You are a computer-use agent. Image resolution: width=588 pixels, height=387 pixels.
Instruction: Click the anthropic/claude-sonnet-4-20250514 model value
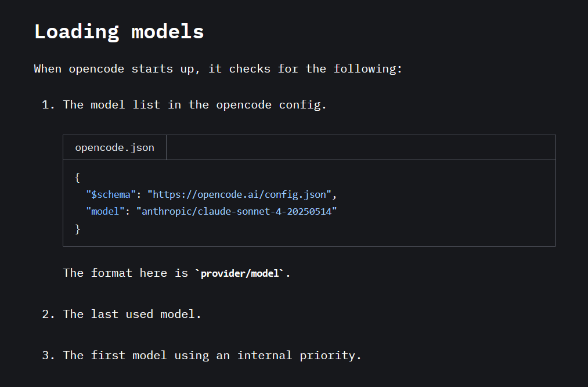pos(236,211)
